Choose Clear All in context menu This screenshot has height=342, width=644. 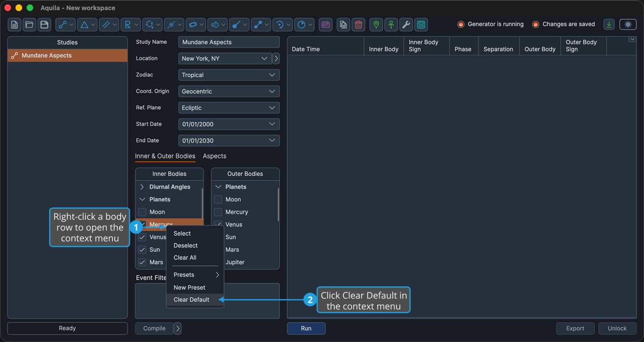pos(195,257)
